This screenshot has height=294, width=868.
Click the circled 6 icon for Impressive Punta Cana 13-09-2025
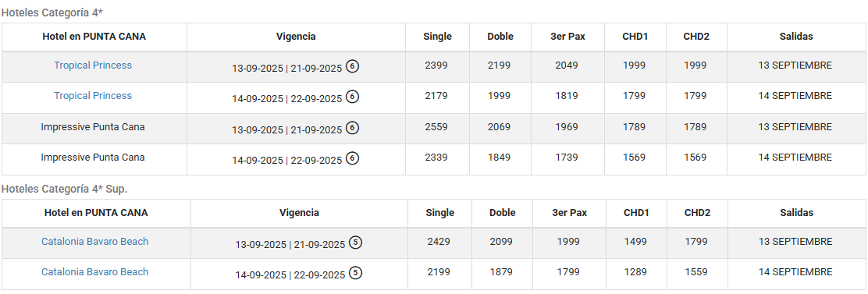click(x=353, y=128)
